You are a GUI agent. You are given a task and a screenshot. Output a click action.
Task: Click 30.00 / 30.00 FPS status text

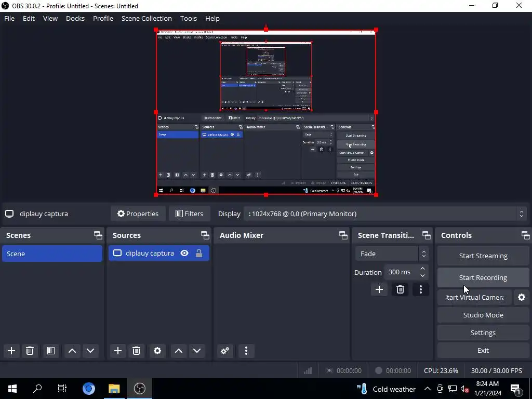tap(496, 371)
